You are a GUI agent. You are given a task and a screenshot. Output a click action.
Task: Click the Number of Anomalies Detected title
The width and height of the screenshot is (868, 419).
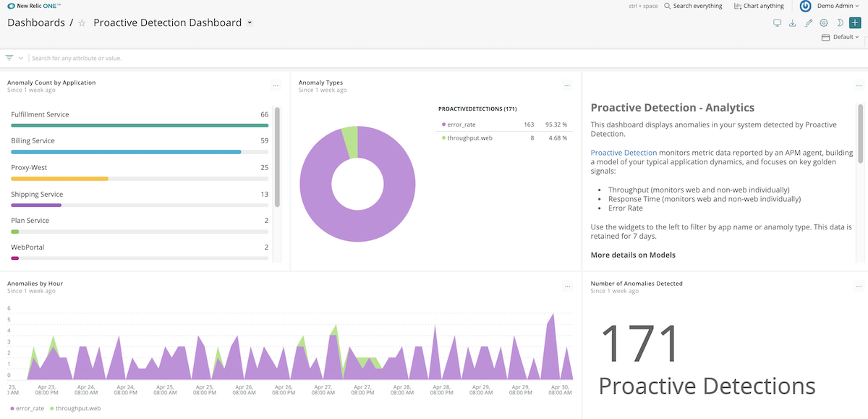[x=637, y=283]
